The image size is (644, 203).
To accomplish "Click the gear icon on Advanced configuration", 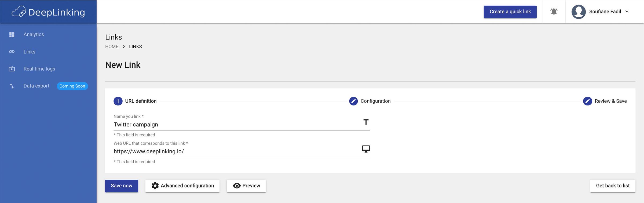I will [155, 186].
